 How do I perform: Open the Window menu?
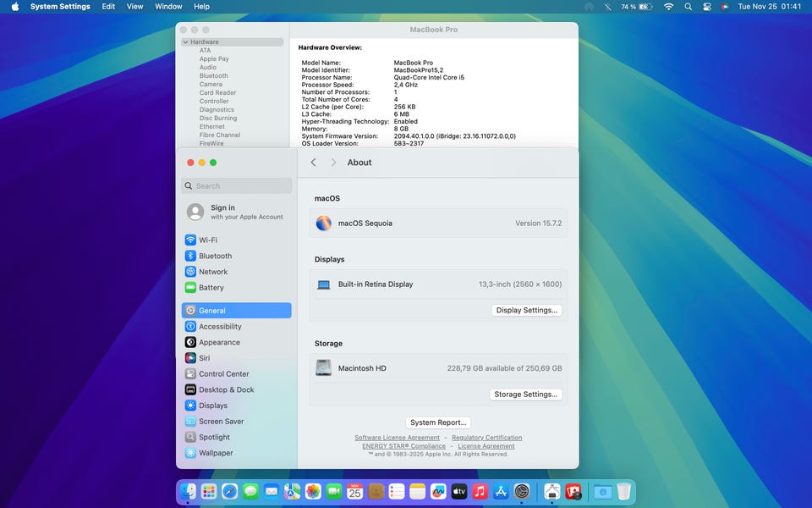168,7
